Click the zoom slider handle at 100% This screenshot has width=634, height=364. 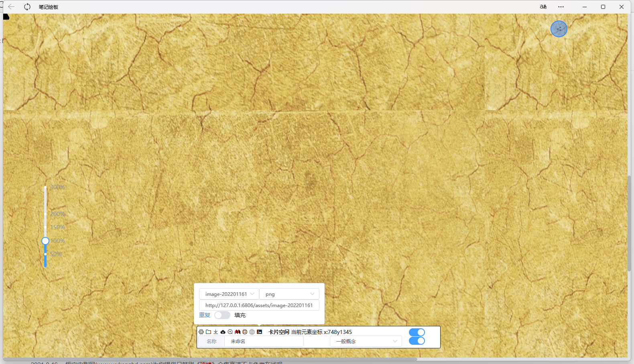(x=45, y=241)
